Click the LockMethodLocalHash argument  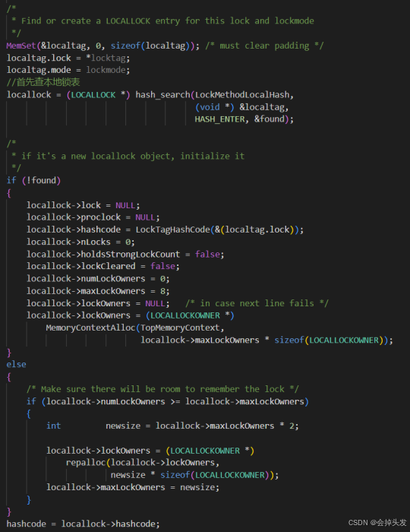click(x=242, y=95)
